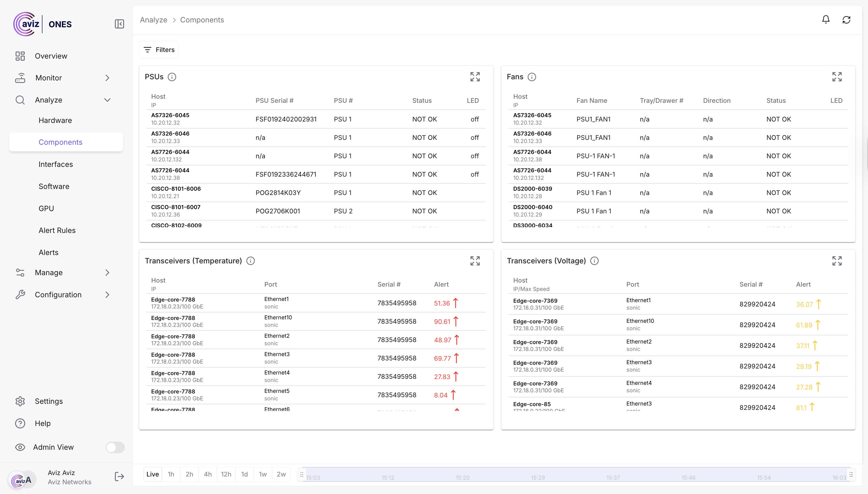Collapse the sidebar panel icon
868x494 pixels.
[x=119, y=24]
